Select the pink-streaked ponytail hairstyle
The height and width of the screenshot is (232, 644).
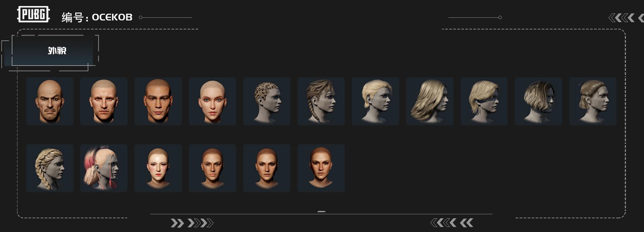click(x=104, y=168)
